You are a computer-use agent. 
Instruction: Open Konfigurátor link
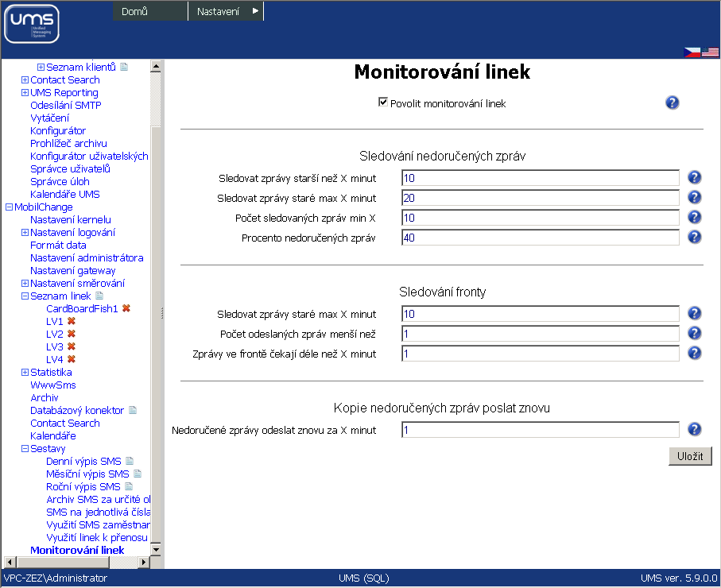pos(58,130)
